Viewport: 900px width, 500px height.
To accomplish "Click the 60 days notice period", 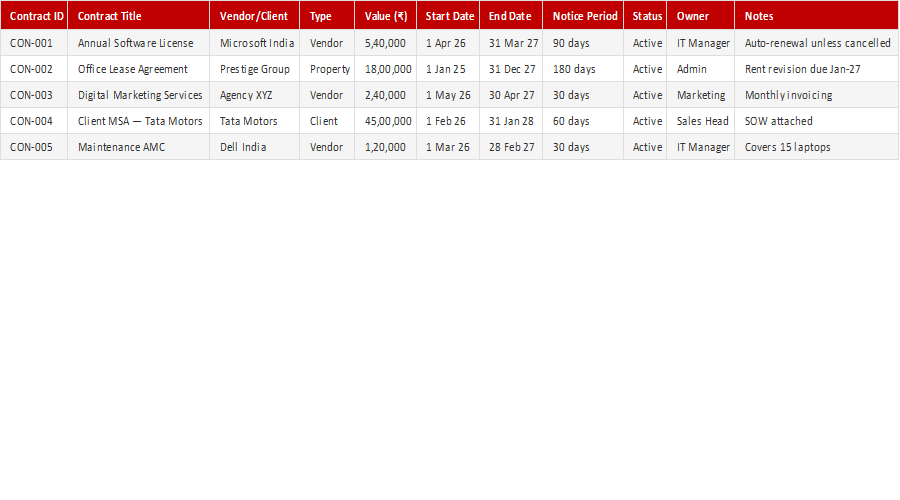I will point(583,121).
